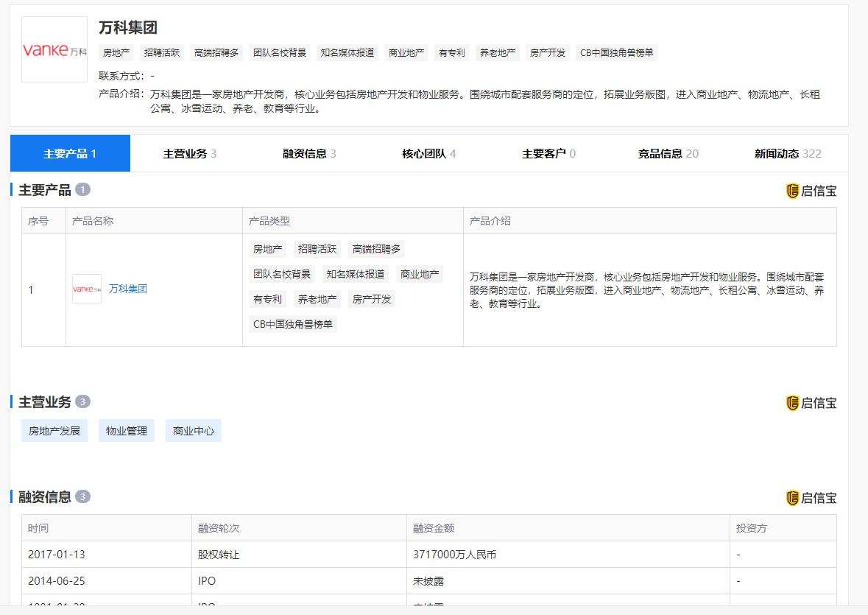Screen dimensions: 868x615
Task: Click the 房地产发展 business tag
Action: tap(54, 431)
